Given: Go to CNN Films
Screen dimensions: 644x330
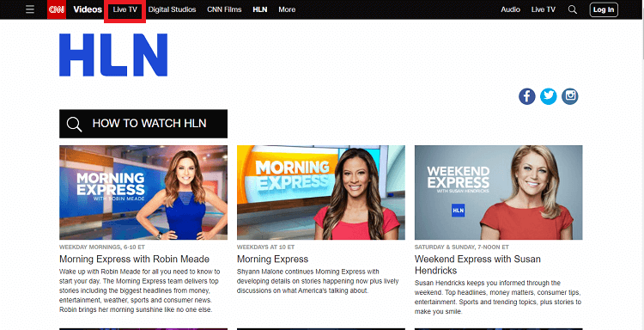Looking at the screenshot, I should tap(224, 9).
